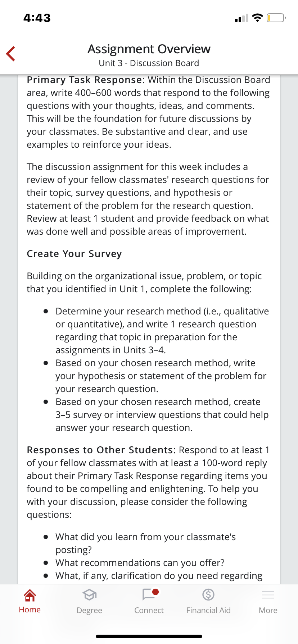Tap the Primary Task Response heading
The width and height of the screenshot is (298, 644).
(x=86, y=80)
